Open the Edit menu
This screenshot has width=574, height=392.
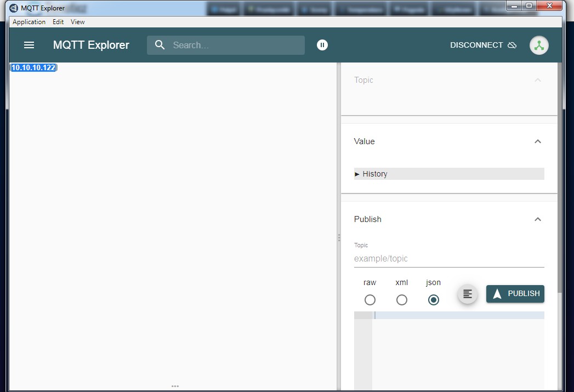point(58,22)
